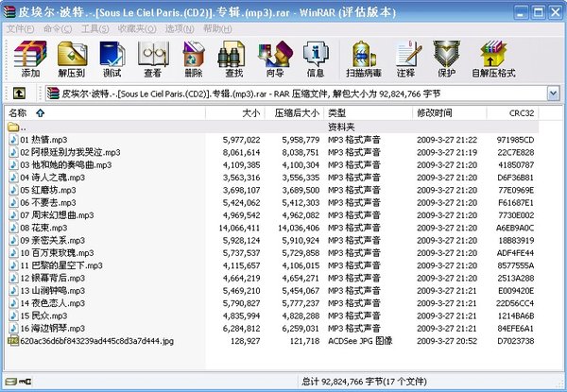Screen dimensions: 567x392
Task: Click the audio icon of 08 花束.mp3
Action: (x=13, y=228)
